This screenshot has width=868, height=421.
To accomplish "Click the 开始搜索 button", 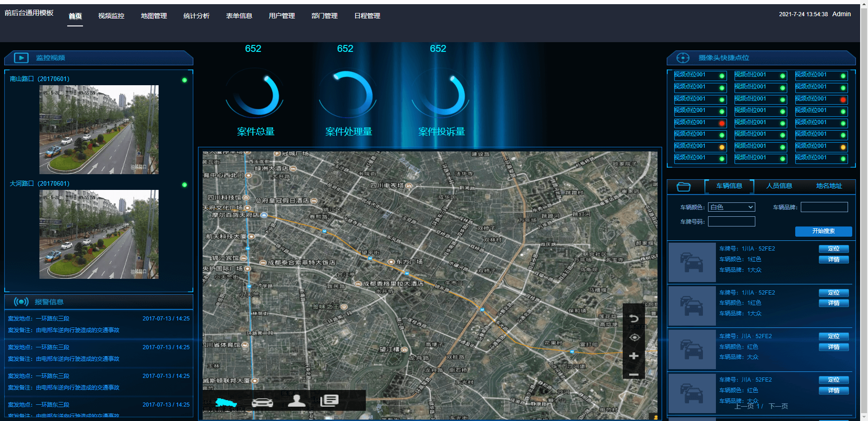I will pos(823,231).
